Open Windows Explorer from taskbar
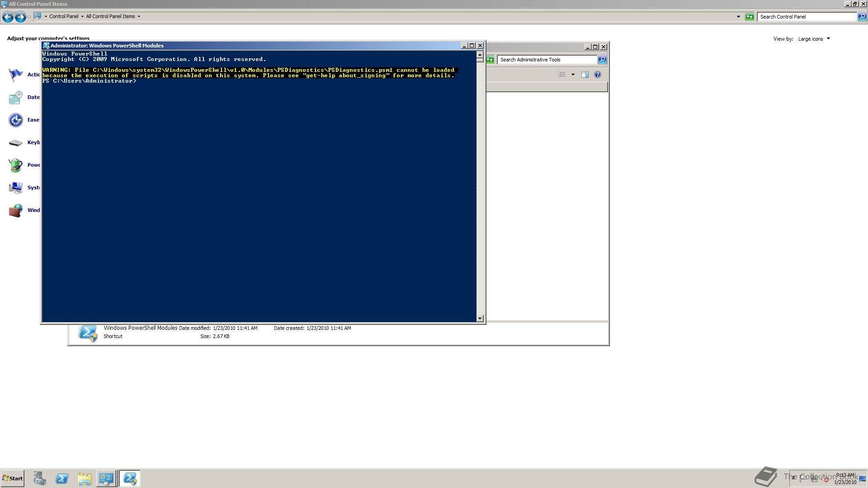This screenshot has height=488, width=868. coord(85,479)
